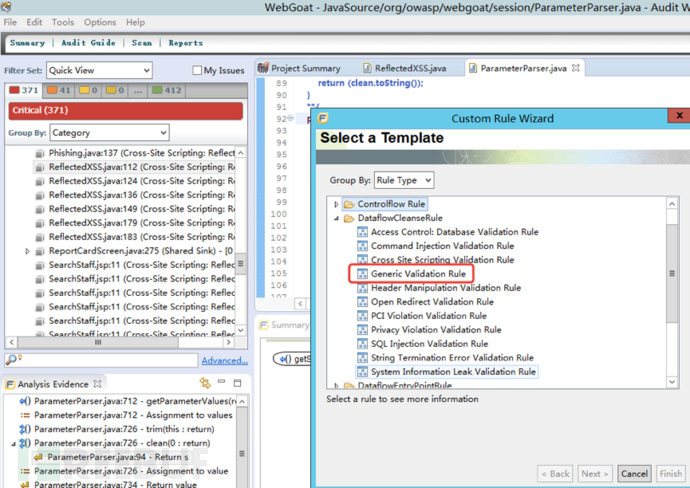Click the search magnifier icon in issues panel
Viewport: 690px width, 488px height.
pos(12,360)
